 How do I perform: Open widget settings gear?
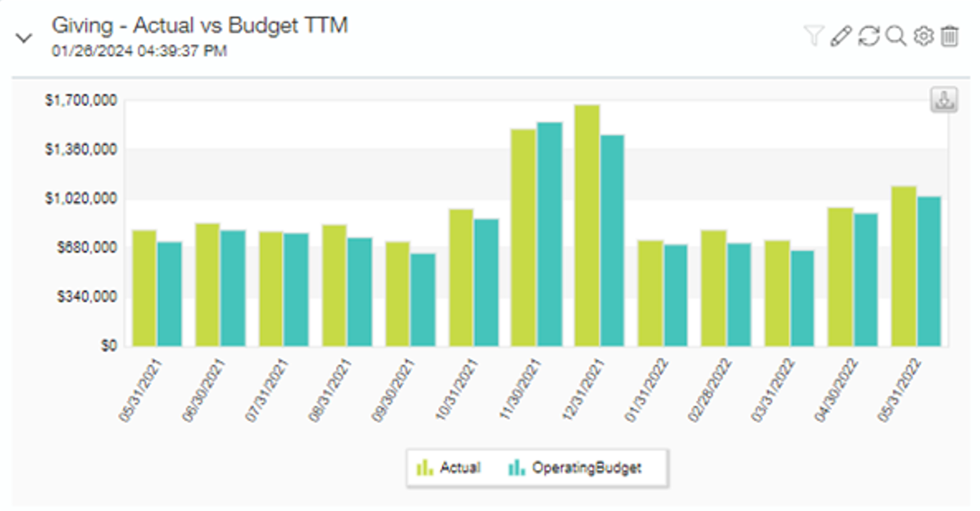coord(923,36)
